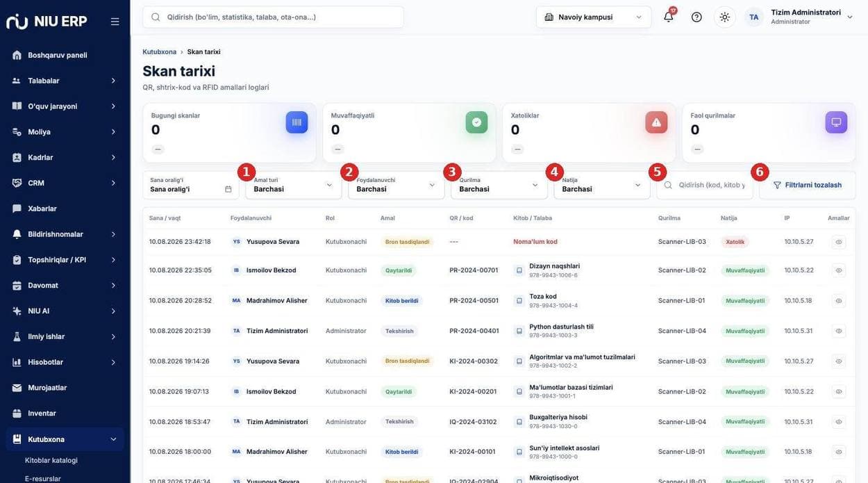Click the Filtrlarni tozalash button

click(807, 185)
